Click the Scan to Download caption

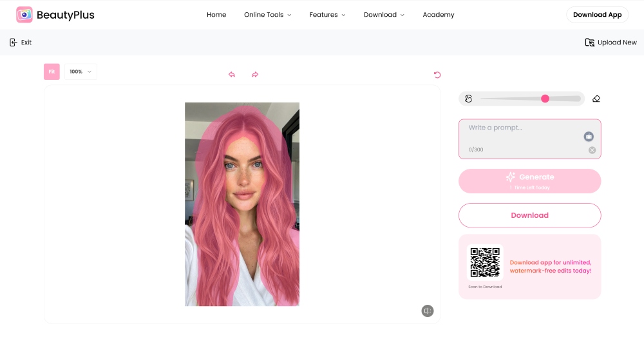(x=485, y=287)
